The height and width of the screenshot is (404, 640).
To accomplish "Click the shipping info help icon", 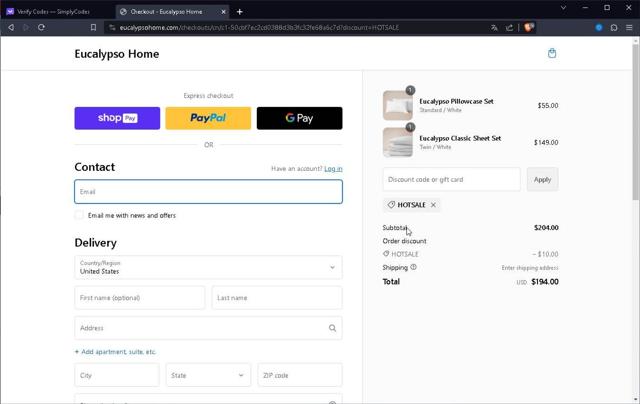I will coord(413,267).
